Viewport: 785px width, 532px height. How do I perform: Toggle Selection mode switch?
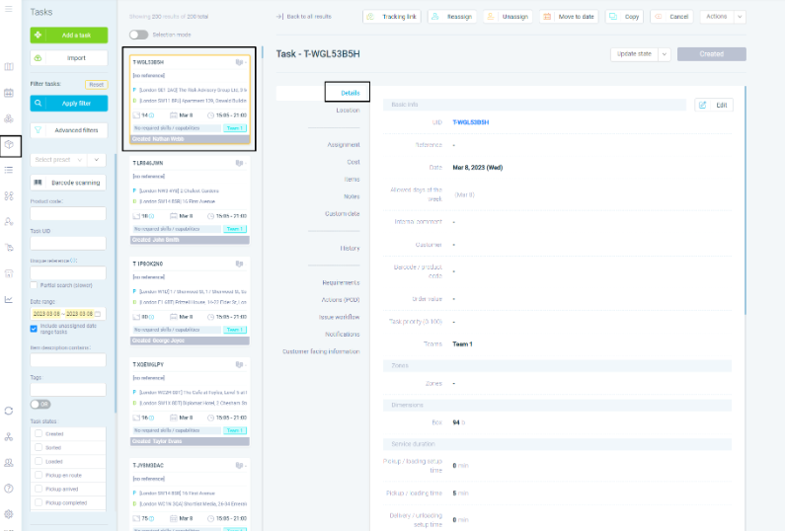(139, 36)
